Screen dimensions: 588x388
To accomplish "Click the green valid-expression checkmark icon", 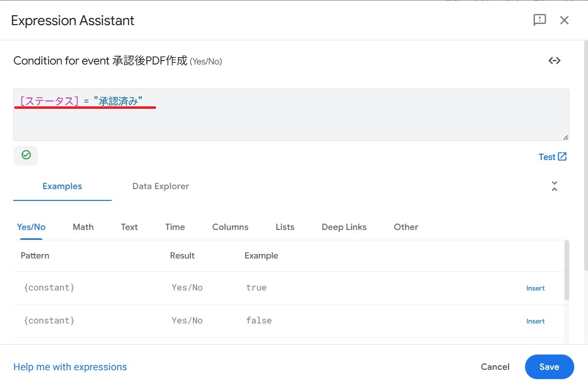I will coord(26,155).
